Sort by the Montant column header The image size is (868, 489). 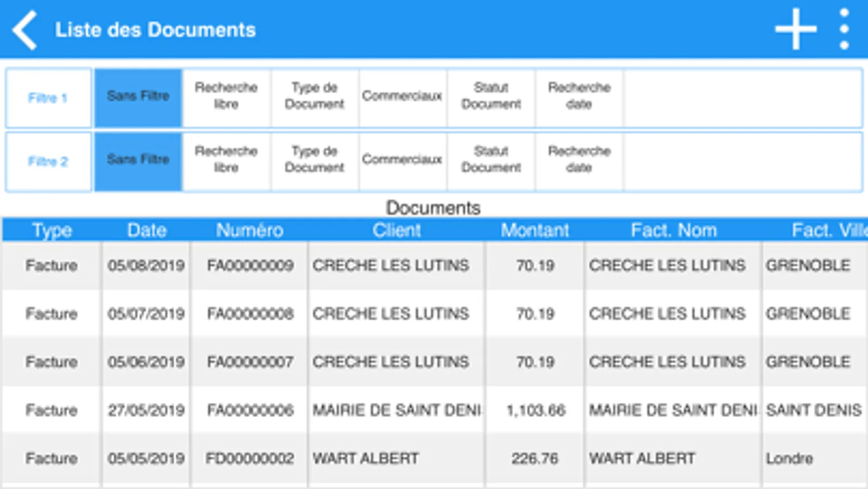(535, 230)
